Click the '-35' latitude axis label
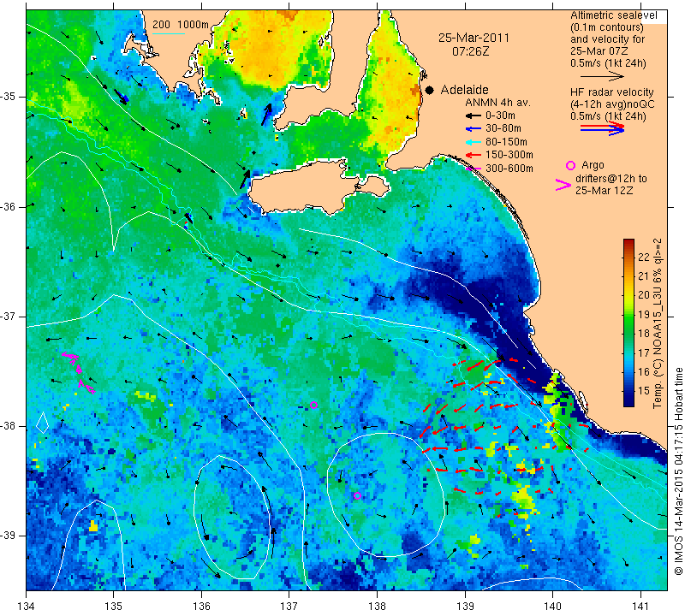The image size is (685, 616). tap(9, 97)
